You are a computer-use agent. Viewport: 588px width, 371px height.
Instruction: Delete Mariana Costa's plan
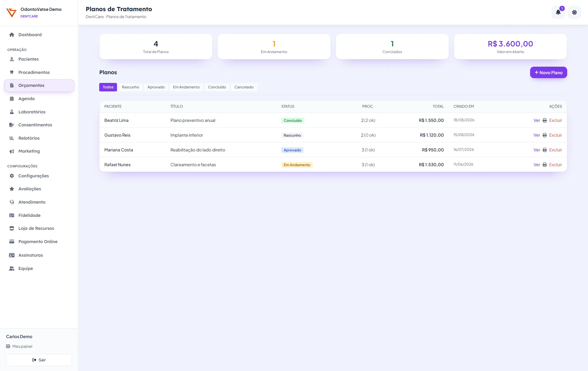(x=555, y=150)
